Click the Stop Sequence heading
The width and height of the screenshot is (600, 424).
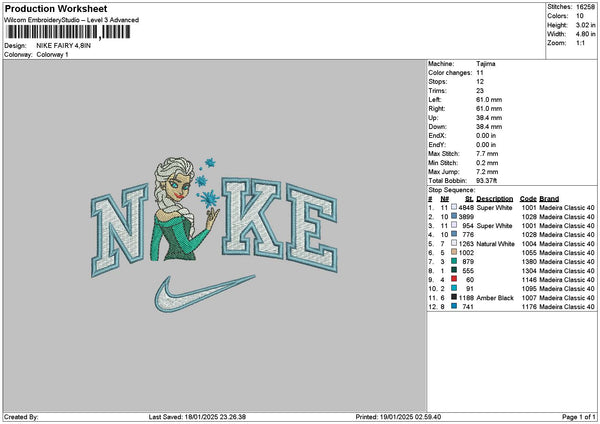[452, 190]
